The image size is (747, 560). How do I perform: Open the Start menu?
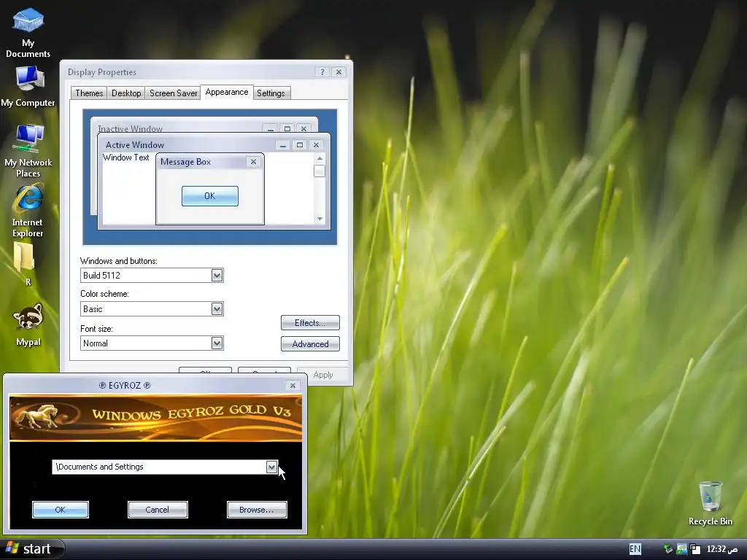click(x=31, y=549)
